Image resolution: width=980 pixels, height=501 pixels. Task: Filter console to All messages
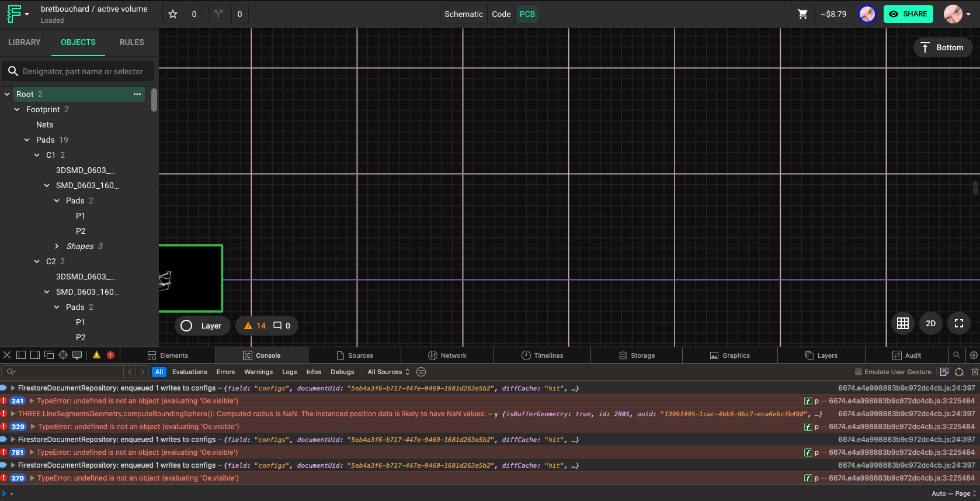tap(159, 372)
